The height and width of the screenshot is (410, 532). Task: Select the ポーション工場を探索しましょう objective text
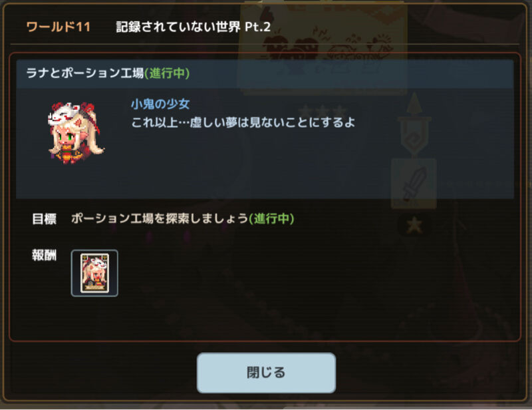(x=160, y=218)
